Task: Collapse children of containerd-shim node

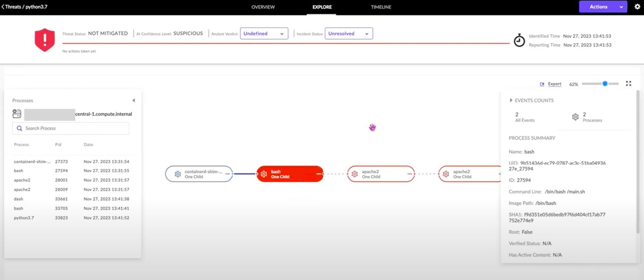Action: tap(228, 174)
